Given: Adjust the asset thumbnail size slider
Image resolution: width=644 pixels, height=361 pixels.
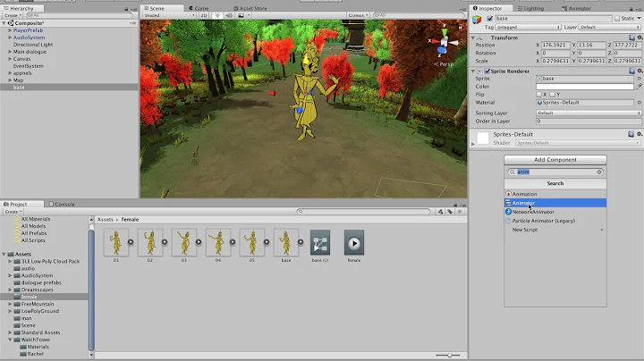Looking at the screenshot, I should [448, 356].
